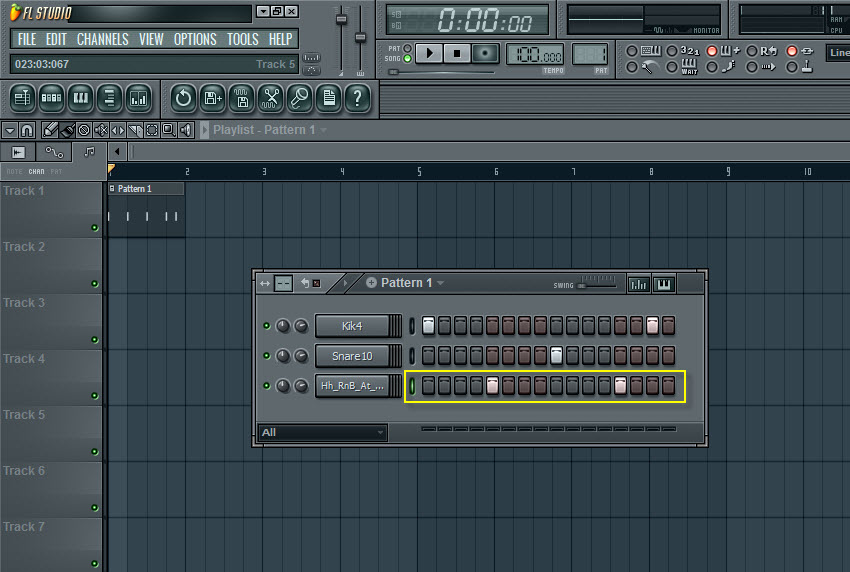
Task: Open the Step Sequencer view button
Action: [x=51, y=98]
